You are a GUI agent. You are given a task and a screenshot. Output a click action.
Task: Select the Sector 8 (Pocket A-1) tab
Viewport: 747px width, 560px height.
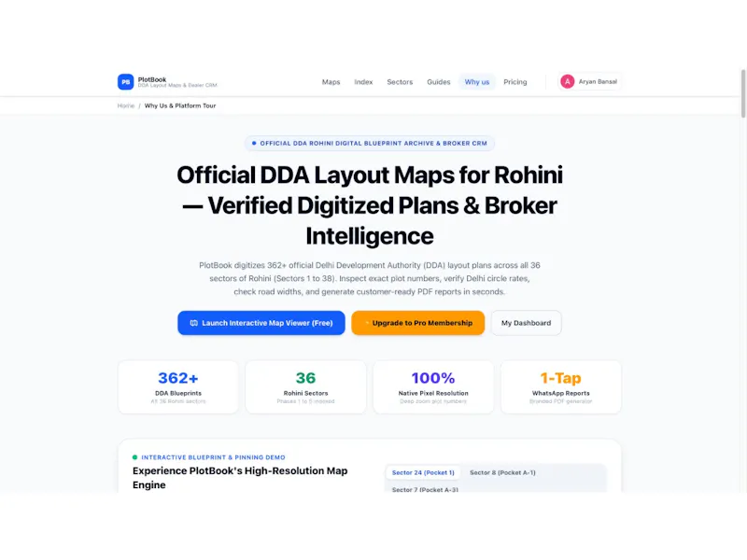pyautogui.click(x=502, y=472)
